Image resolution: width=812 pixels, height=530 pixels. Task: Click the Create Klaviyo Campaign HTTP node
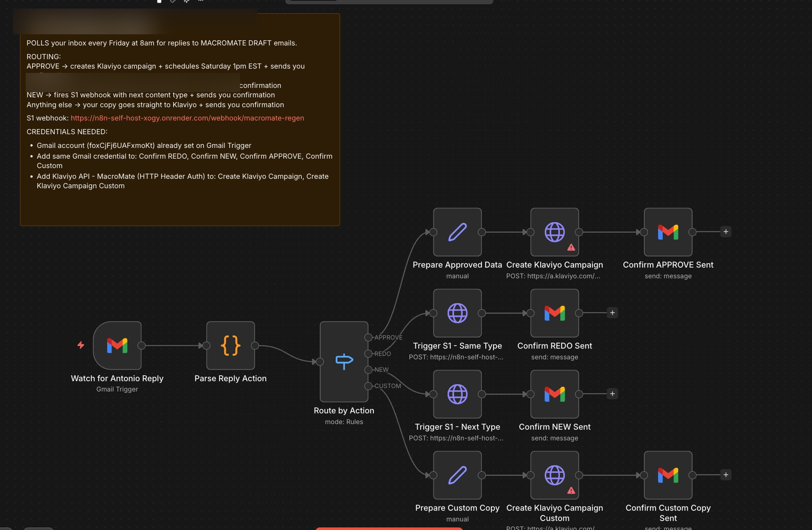pos(554,232)
